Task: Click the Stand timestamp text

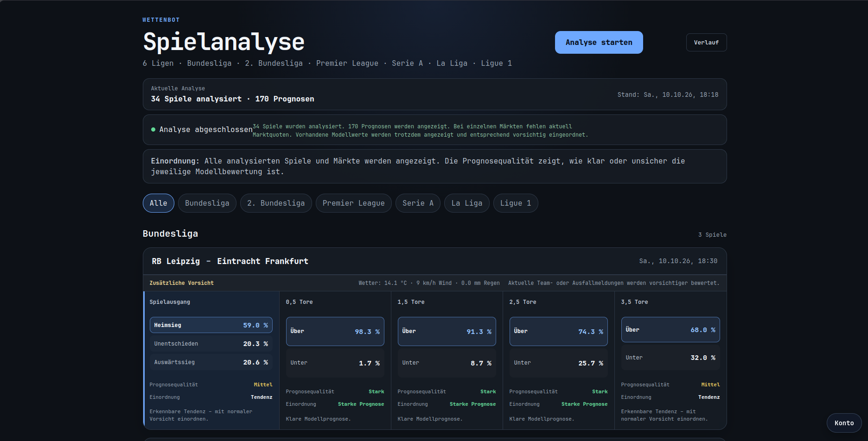Action: tap(668, 94)
